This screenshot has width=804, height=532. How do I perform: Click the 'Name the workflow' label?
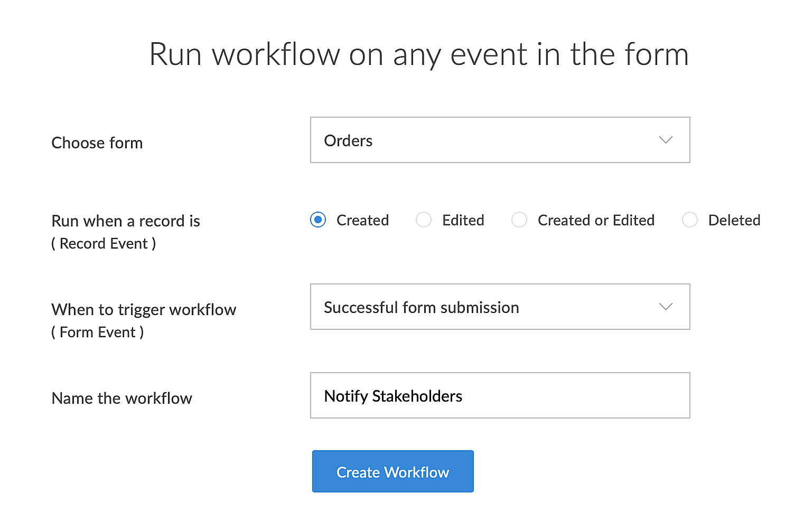(x=122, y=398)
